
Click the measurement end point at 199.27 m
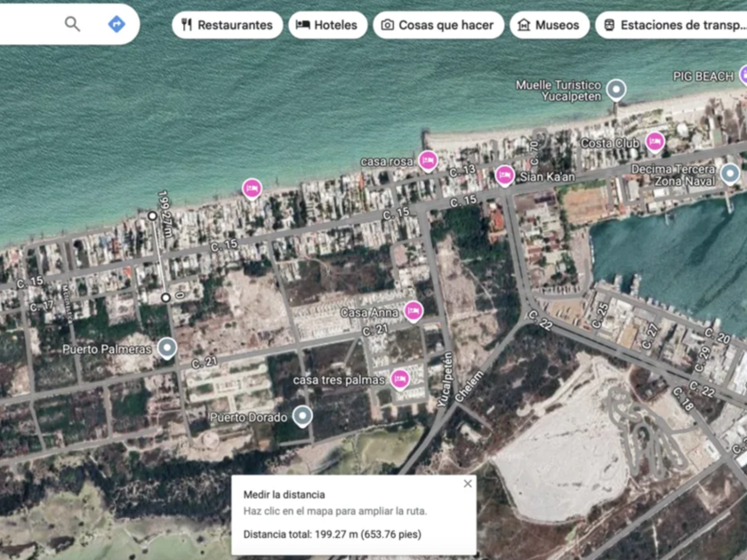(152, 215)
